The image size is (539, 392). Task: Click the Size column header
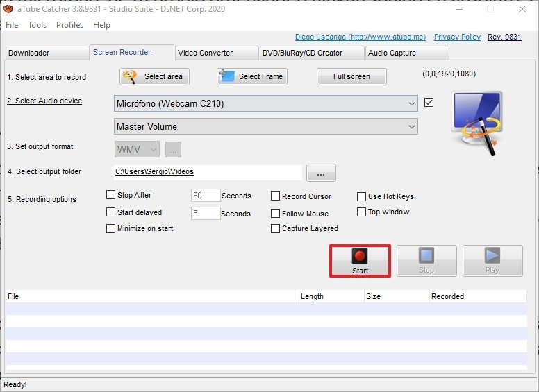point(397,296)
